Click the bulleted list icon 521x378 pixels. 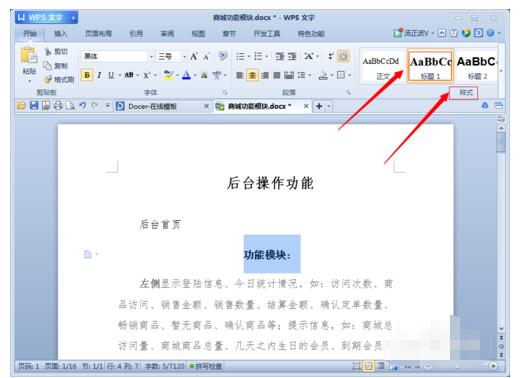[240, 56]
